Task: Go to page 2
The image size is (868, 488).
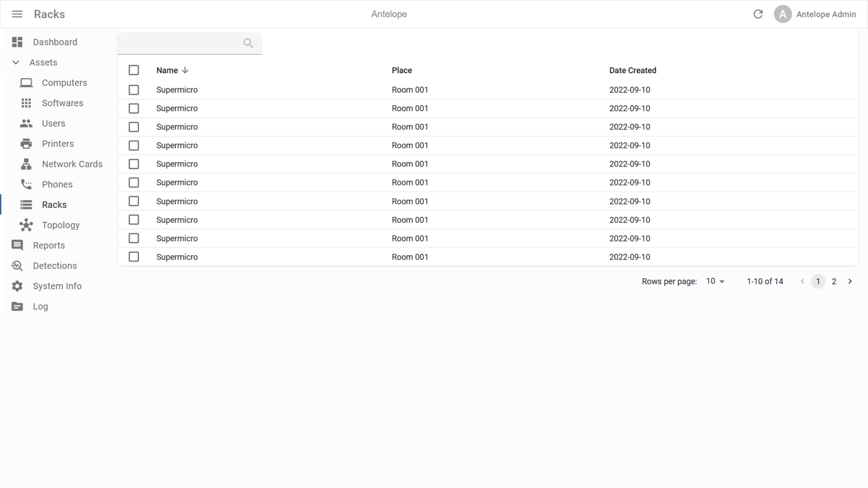Action: point(834,281)
